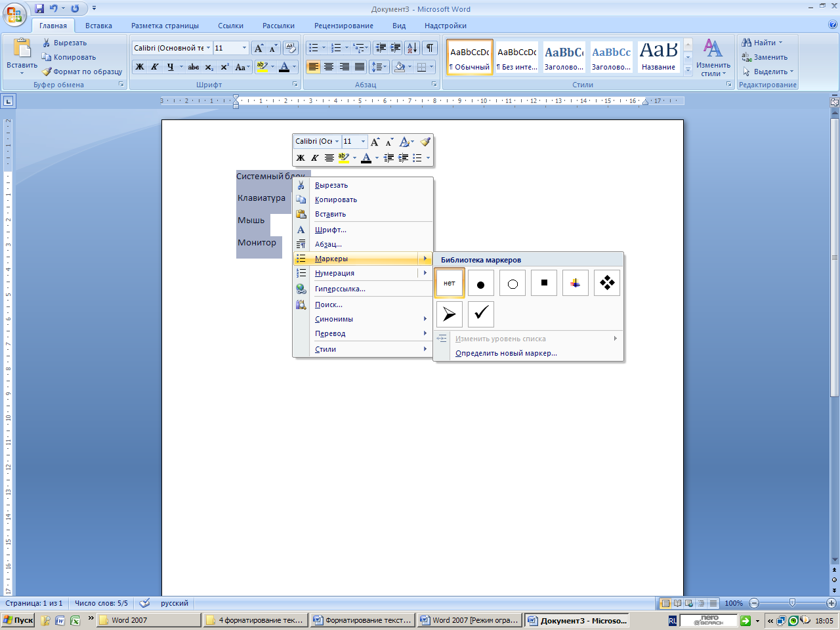840x630 pixels.
Task: Click the ruler tab selector button
Action: click(x=8, y=101)
